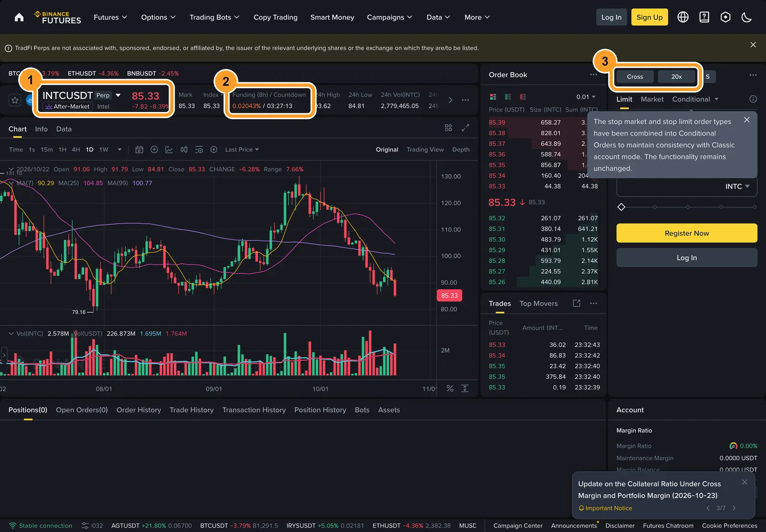Adjust the 20x leverage button
The image size is (766, 532).
coord(676,77)
